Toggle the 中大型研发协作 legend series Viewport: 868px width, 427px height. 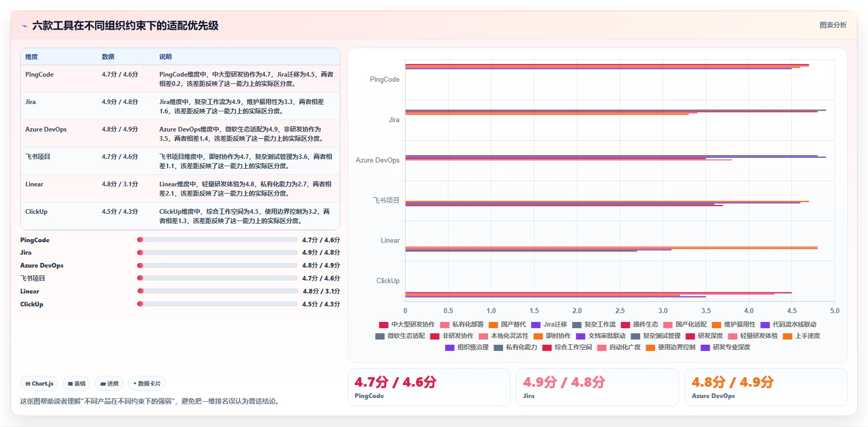click(x=407, y=325)
